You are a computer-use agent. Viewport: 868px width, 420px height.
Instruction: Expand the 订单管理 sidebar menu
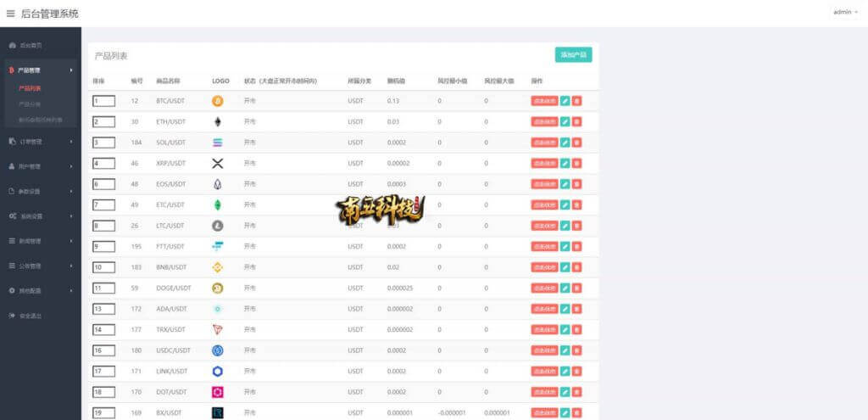click(41, 142)
